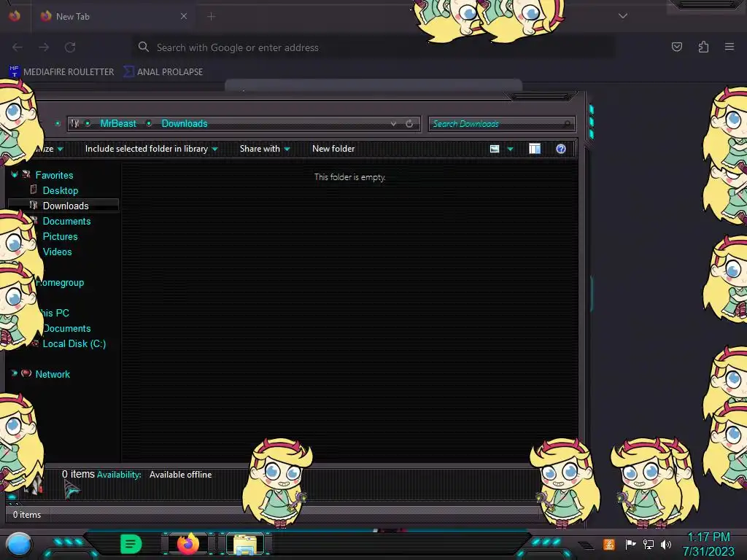Open the orange Java tray icon
This screenshot has height=560, width=747.
[609, 544]
